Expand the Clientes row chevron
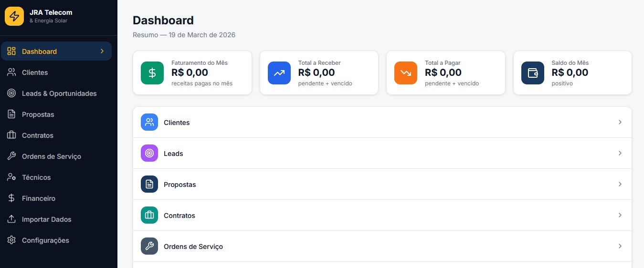 point(620,122)
